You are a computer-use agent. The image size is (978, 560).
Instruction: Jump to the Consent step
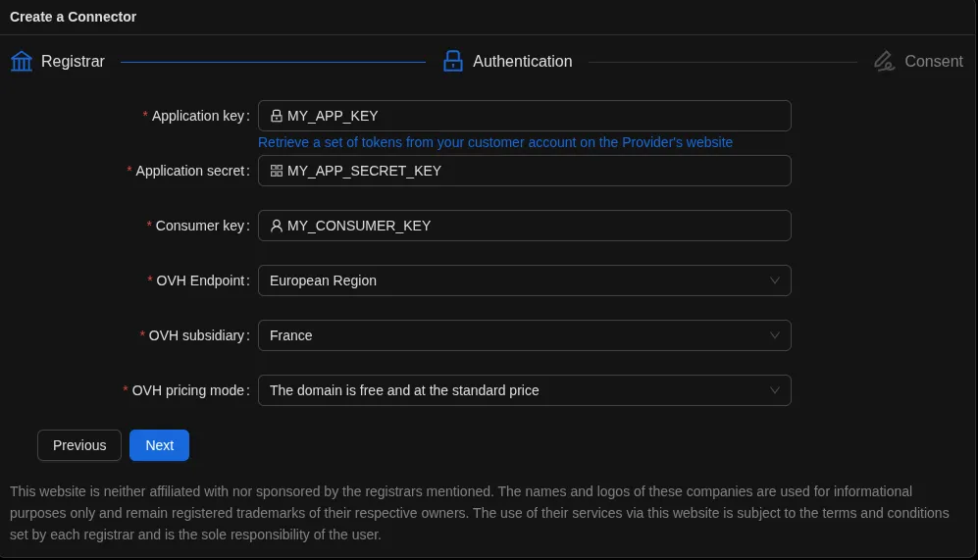click(933, 62)
